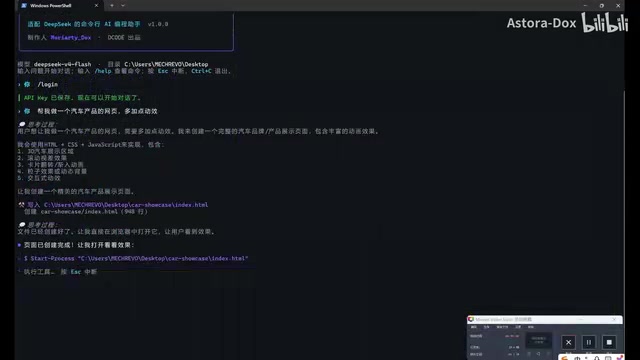Click the 帮我做一个汽车产品的网页 prompt line
This screenshot has height=360, width=640.
click(x=88, y=111)
